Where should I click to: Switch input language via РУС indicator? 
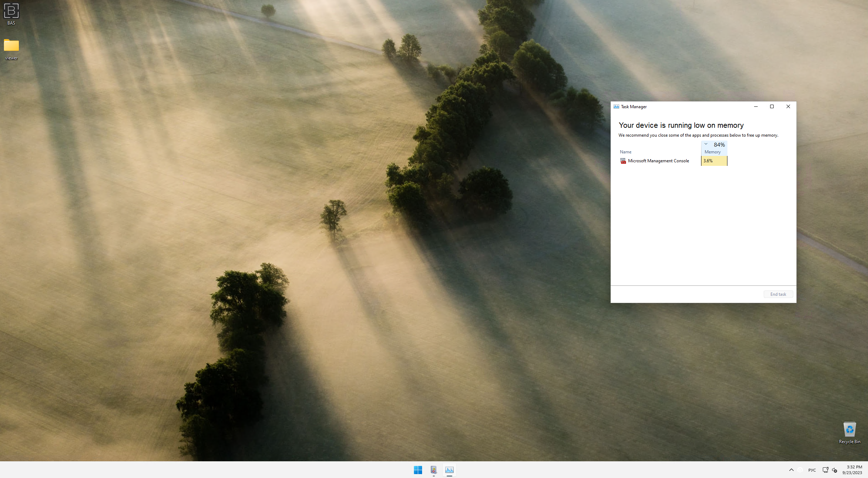click(812, 470)
